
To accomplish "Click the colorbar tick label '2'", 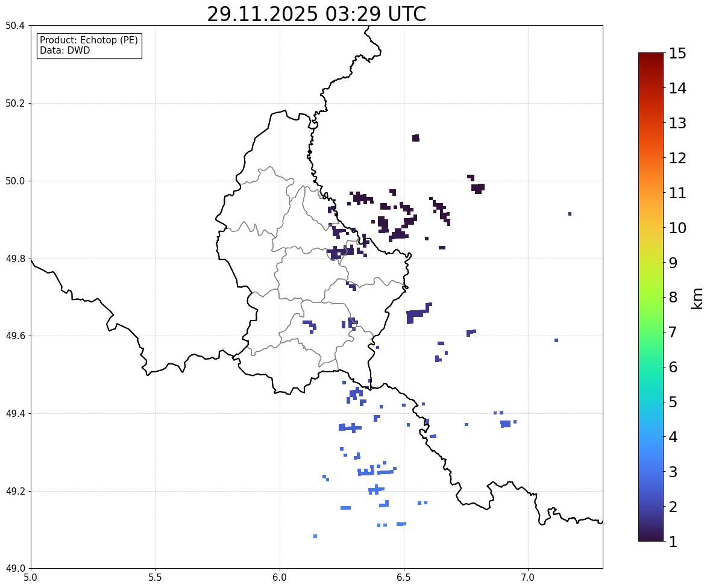I will click(673, 507).
